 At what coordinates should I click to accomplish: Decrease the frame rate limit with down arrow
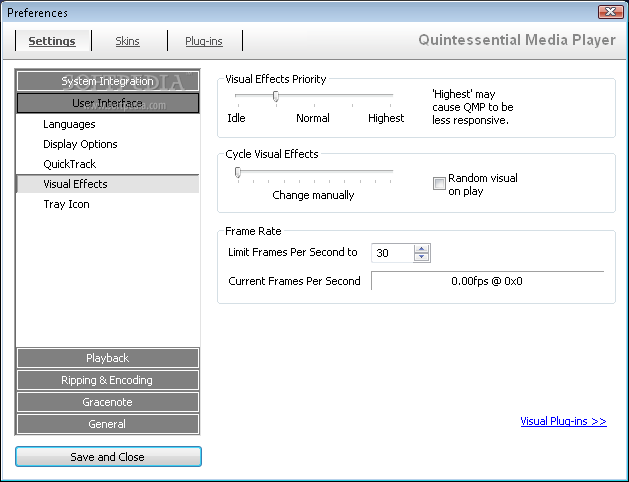[x=421, y=257]
